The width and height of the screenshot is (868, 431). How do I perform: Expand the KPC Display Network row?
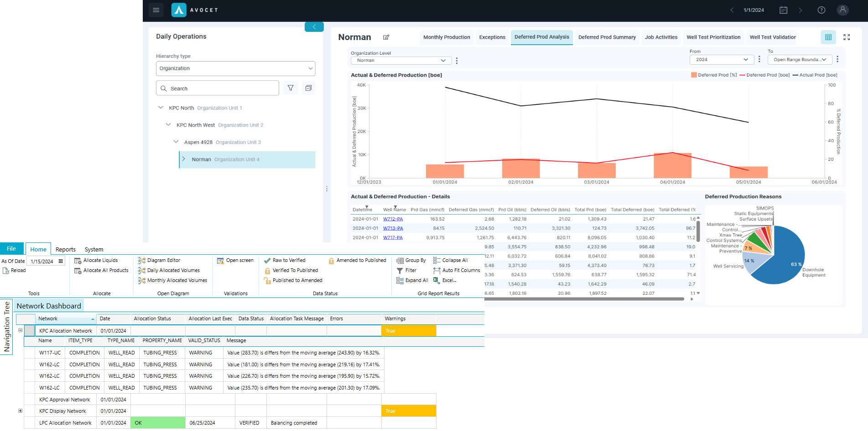pos(20,410)
